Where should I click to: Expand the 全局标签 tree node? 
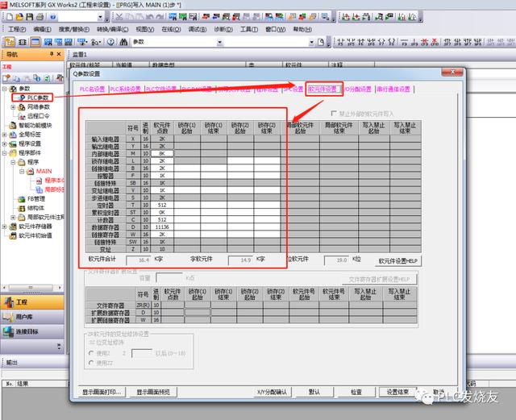5,135
